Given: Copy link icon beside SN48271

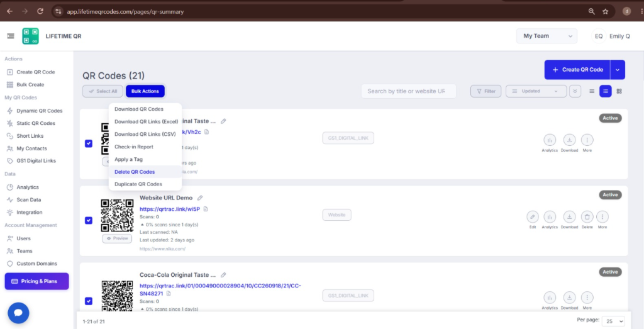Looking at the screenshot, I should [x=169, y=294].
